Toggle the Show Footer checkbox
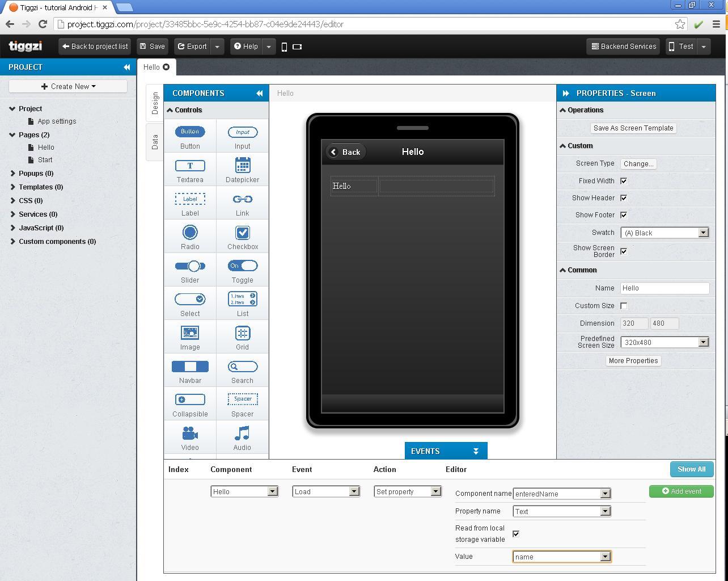Viewport: 728px width, 581px height. tap(624, 215)
